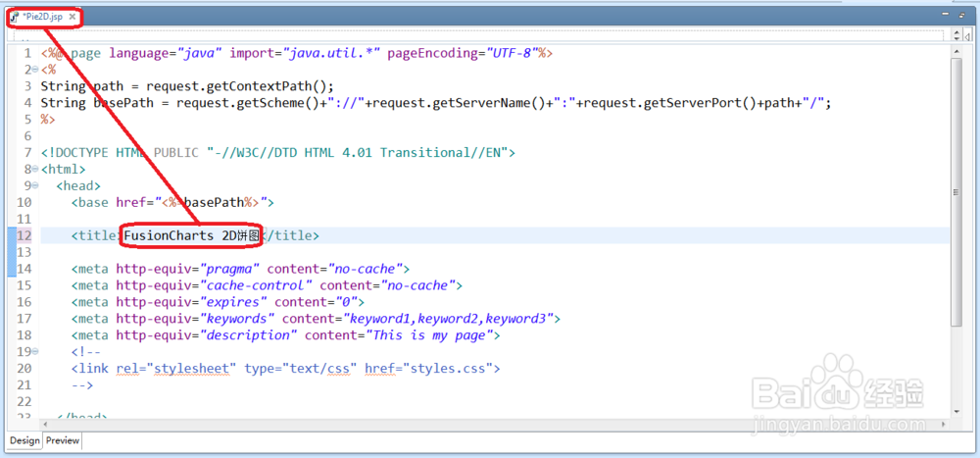This screenshot has height=458, width=980.
Task: Click the meta 'keywords' line 17
Action: [x=316, y=319]
